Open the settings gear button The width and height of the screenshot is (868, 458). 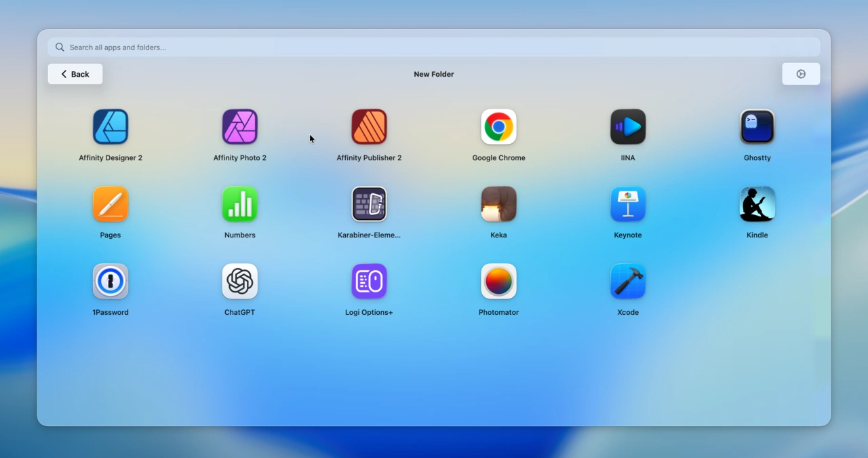(801, 74)
